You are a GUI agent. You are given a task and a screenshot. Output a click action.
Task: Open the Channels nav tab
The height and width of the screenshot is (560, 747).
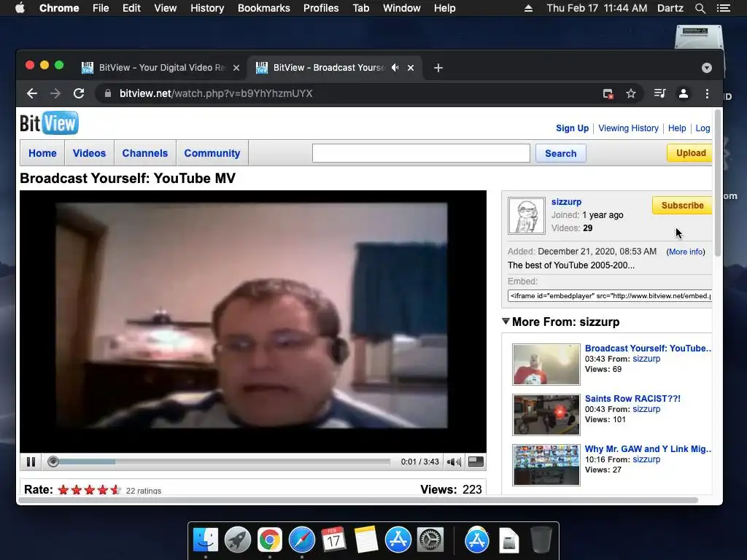(x=145, y=153)
